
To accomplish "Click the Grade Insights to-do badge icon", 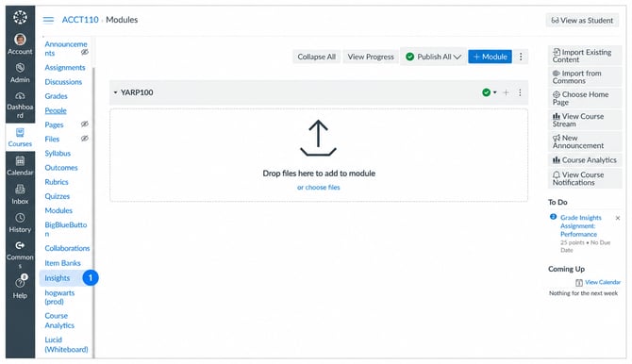I will point(554,217).
